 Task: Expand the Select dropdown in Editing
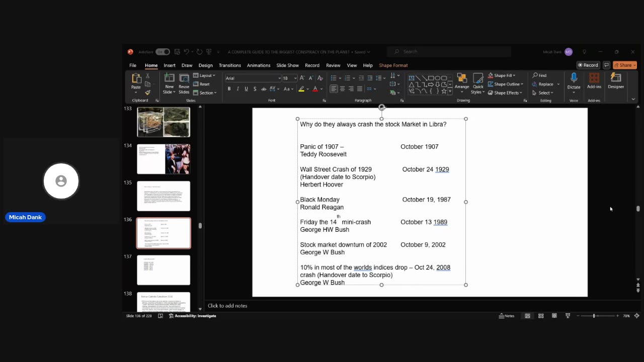pos(543,93)
